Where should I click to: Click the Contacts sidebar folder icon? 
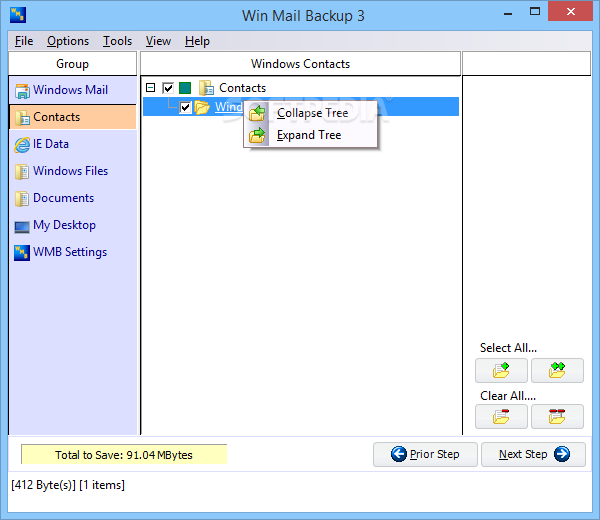(x=22, y=118)
